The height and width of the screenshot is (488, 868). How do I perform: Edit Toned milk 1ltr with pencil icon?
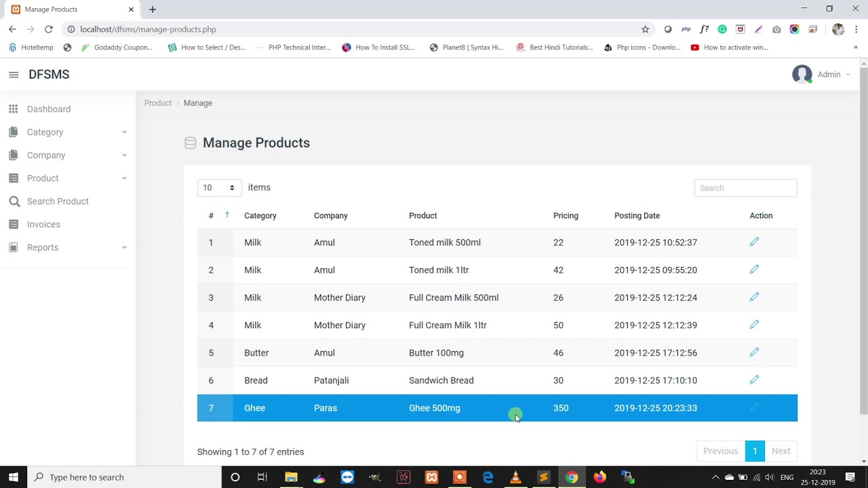pyautogui.click(x=754, y=270)
